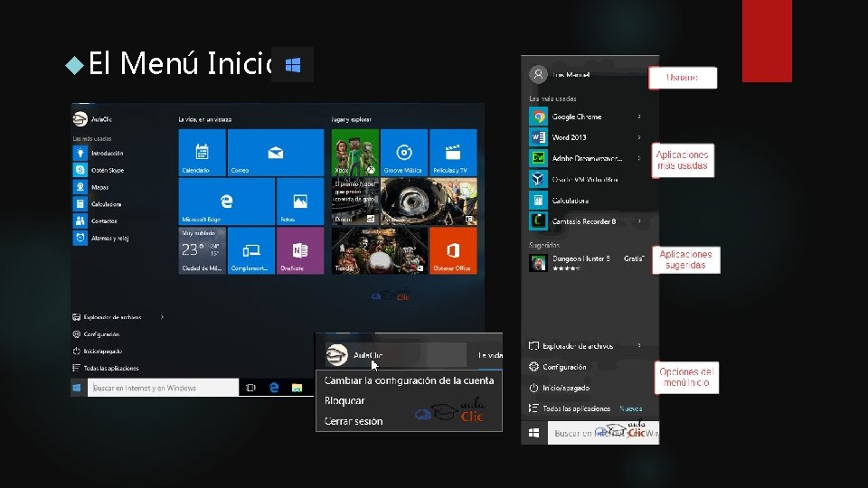Expand the Word 2013 jump list arrow
This screenshot has width=868, height=488.
point(639,137)
